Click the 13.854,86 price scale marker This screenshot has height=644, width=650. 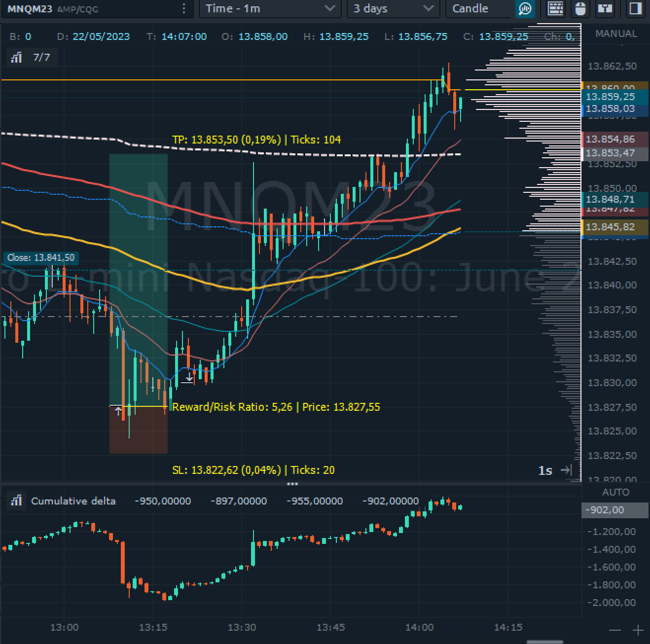coord(615,139)
